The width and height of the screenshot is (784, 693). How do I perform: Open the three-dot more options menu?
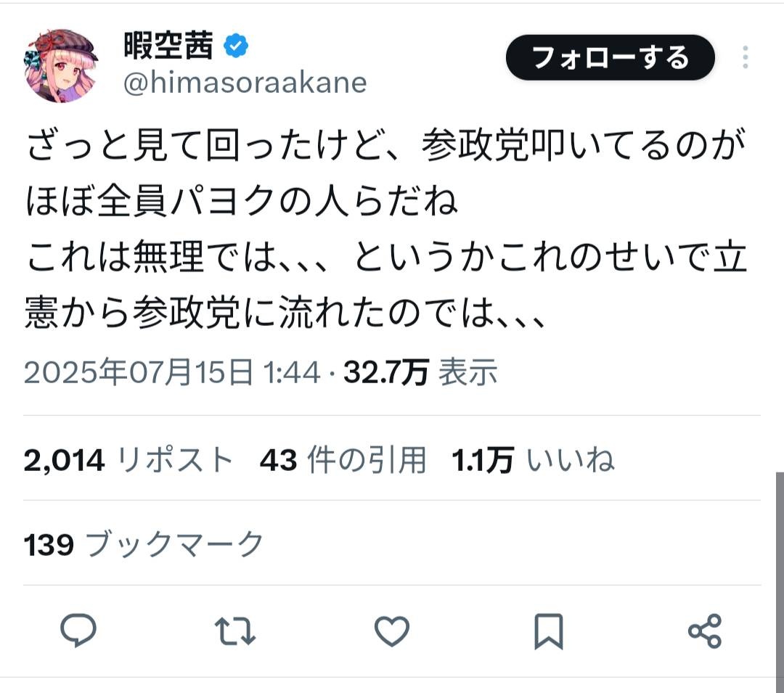point(746,57)
